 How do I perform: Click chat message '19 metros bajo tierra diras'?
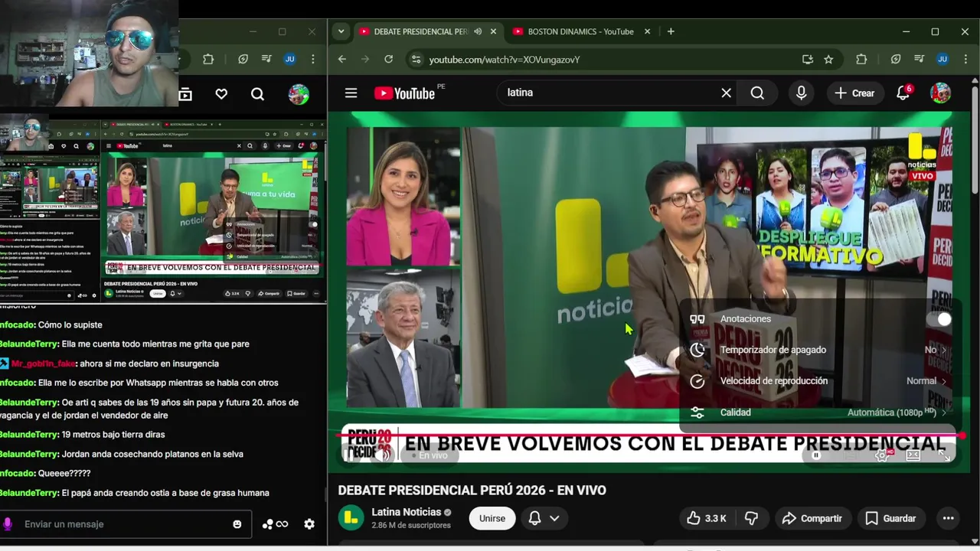(113, 435)
